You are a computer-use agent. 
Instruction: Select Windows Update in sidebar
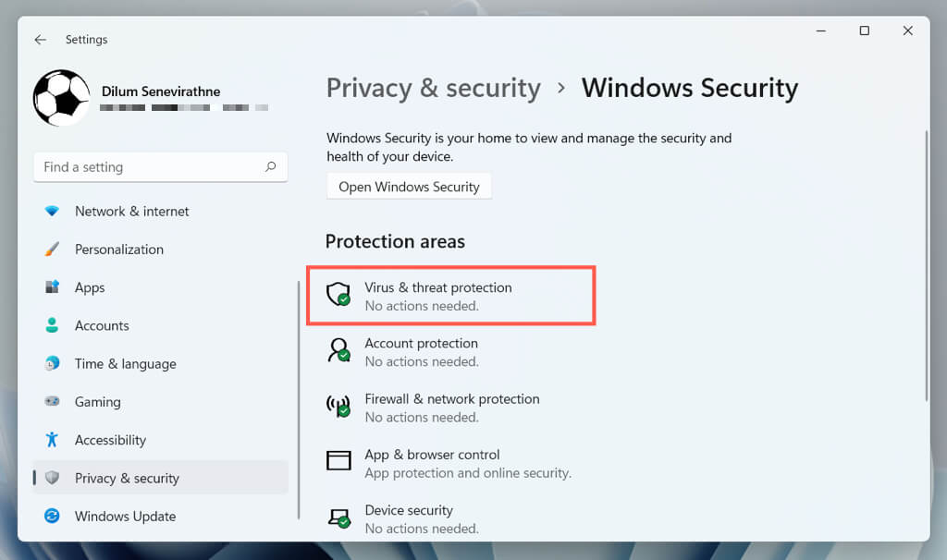[125, 517]
